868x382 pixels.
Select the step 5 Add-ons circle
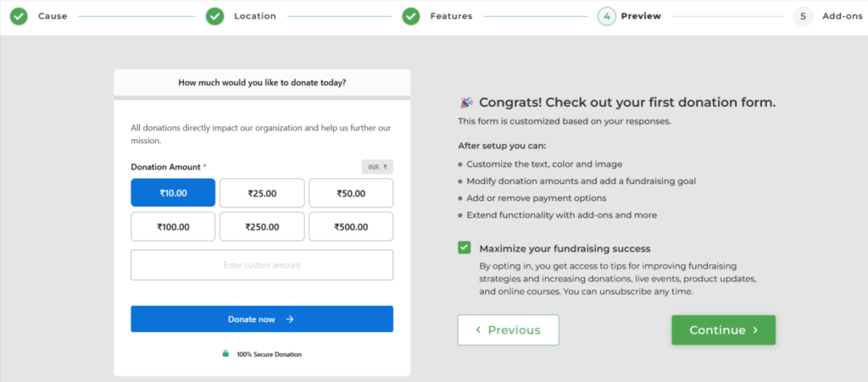(803, 17)
